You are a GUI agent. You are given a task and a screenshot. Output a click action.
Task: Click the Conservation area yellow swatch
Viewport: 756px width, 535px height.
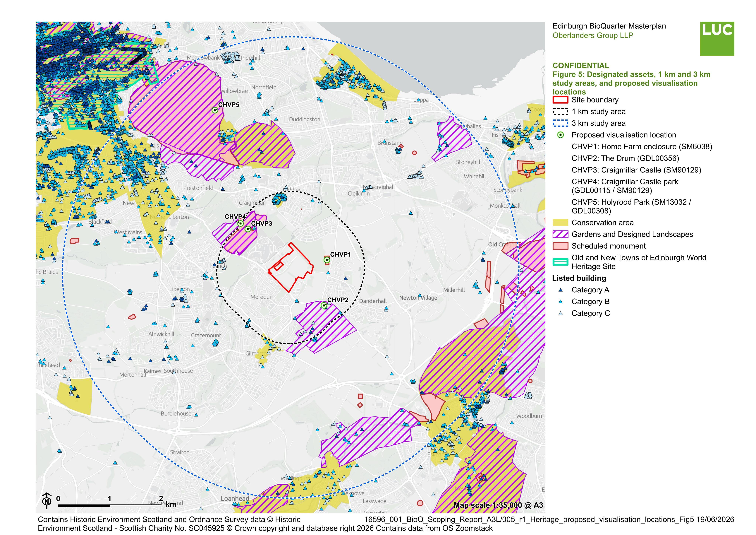click(560, 223)
